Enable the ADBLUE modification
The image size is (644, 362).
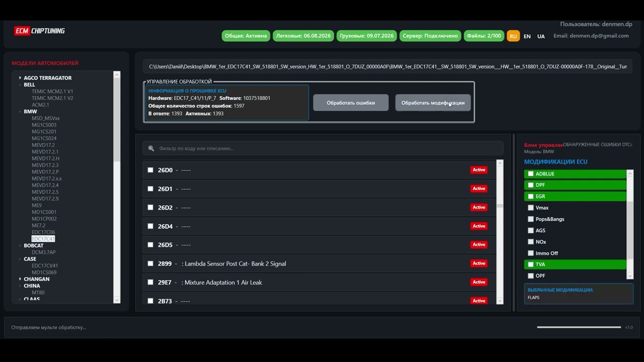point(531,174)
